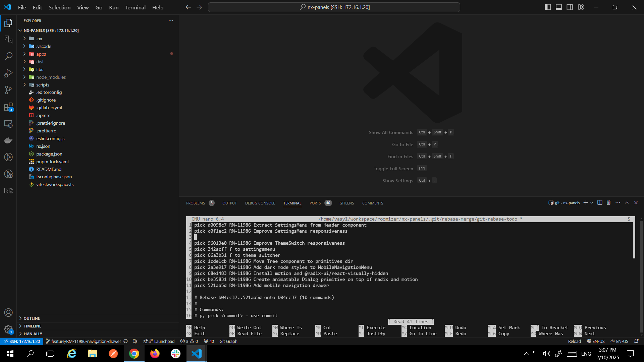Image resolution: width=644 pixels, height=362 pixels.
Task: Go back in editor navigation history
Action: [188, 7]
